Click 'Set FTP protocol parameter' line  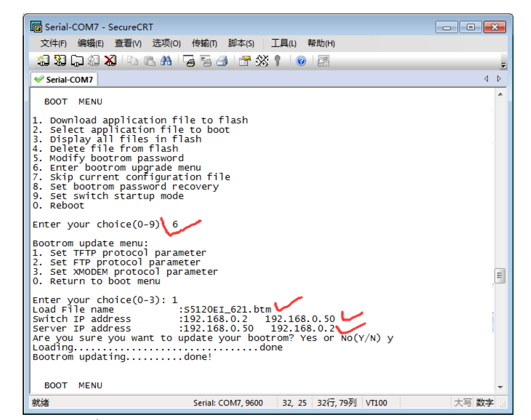(x=116, y=262)
